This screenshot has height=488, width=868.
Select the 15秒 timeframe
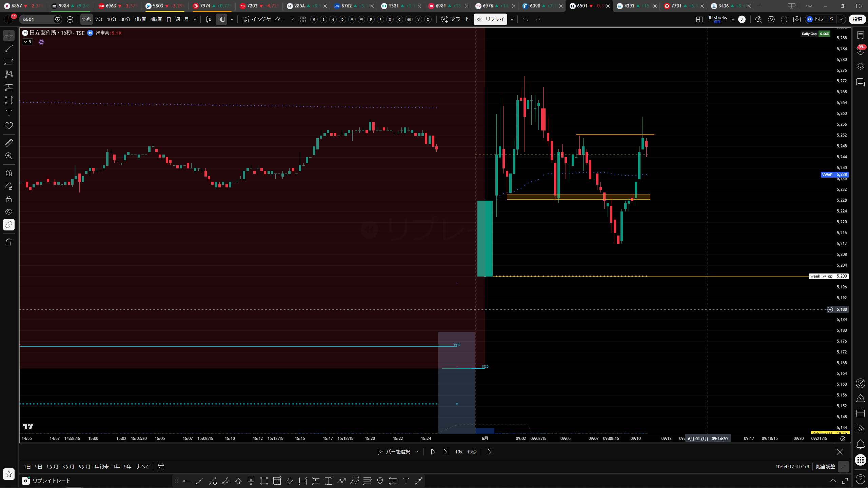click(x=86, y=19)
